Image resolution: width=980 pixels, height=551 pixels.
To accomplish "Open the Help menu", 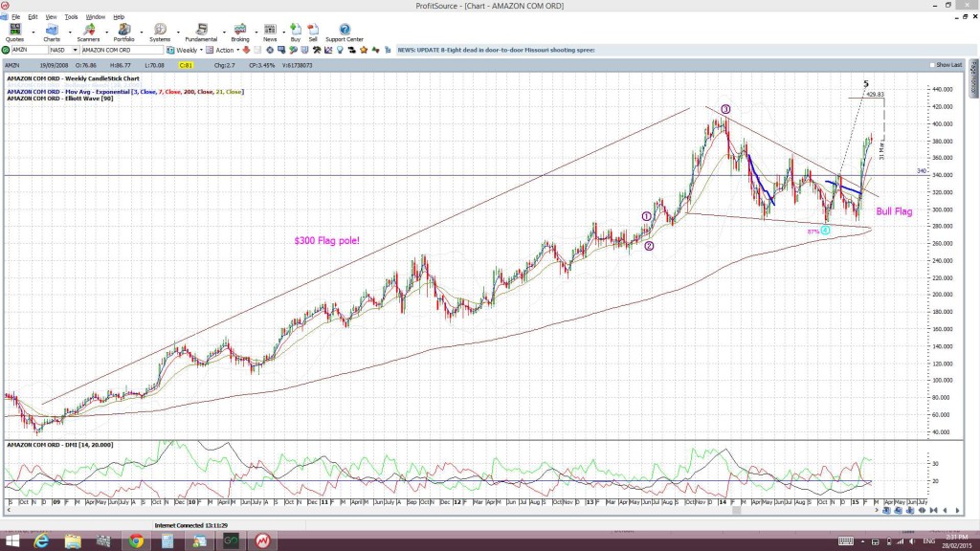I will coord(119,17).
